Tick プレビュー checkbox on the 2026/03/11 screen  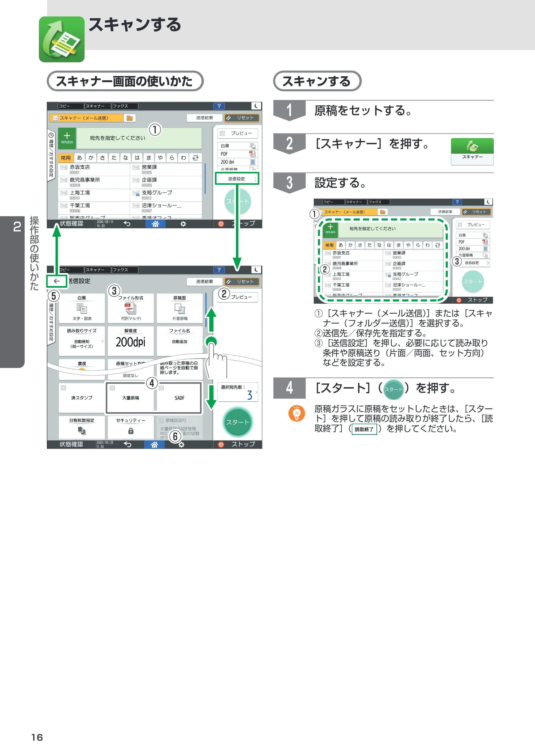coord(222,133)
